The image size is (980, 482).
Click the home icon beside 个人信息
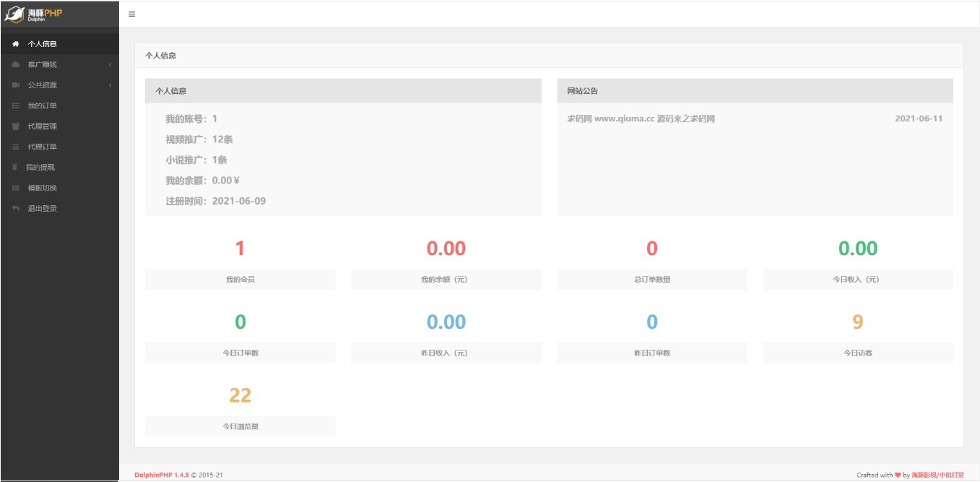tap(15, 44)
